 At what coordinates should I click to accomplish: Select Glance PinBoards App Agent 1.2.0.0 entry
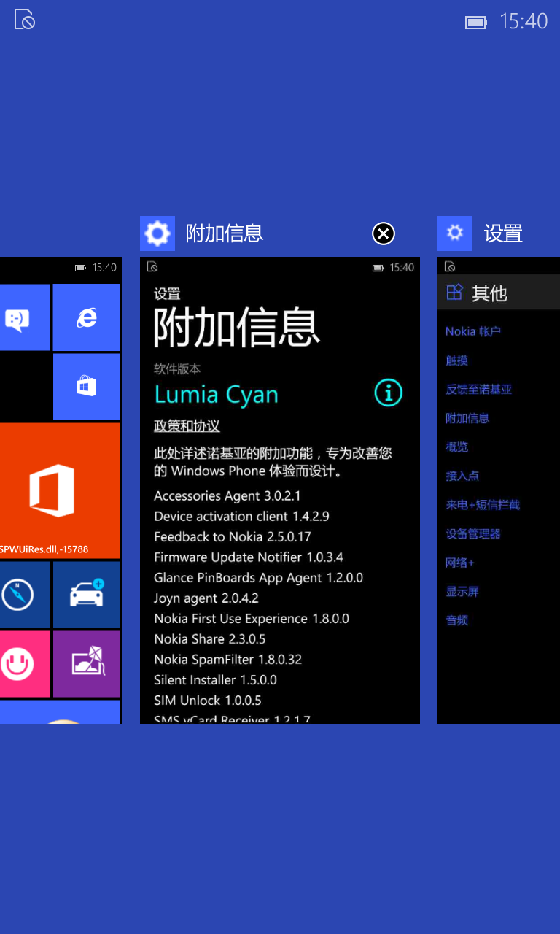tap(258, 578)
